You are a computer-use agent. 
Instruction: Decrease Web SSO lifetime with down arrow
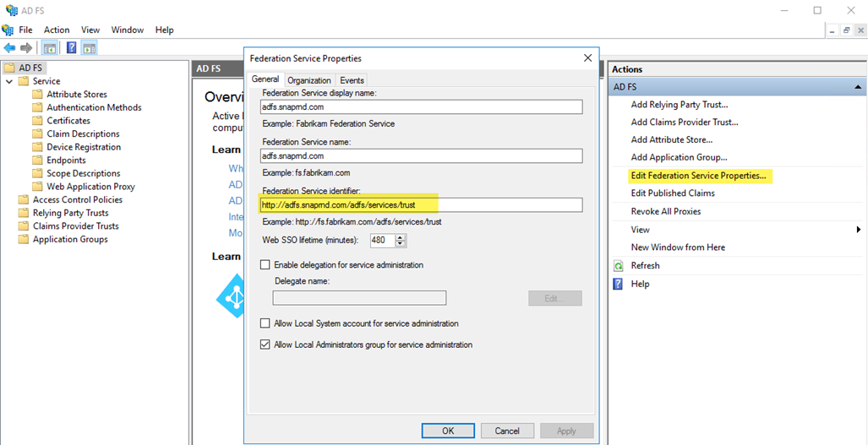pos(401,244)
